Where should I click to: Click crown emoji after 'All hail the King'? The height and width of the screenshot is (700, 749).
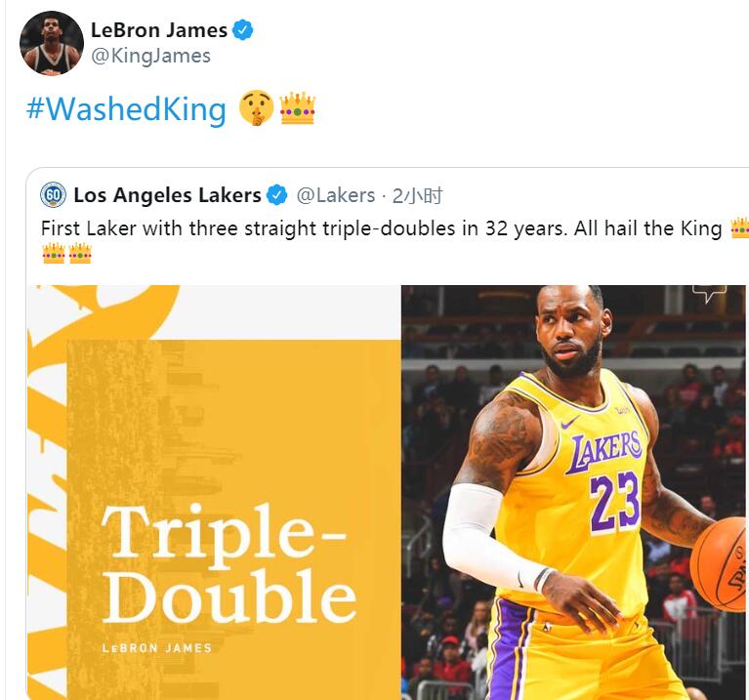(x=740, y=227)
